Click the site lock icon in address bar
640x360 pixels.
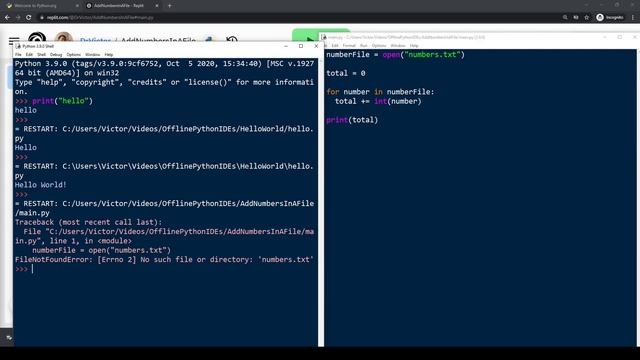pyautogui.click(x=41, y=18)
